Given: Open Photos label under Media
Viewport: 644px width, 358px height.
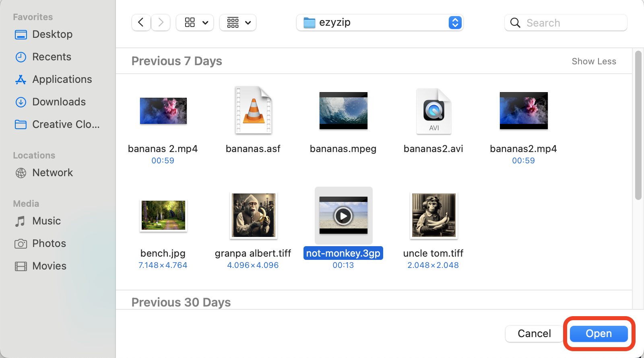Looking at the screenshot, I should pyautogui.click(x=49, y=244).
